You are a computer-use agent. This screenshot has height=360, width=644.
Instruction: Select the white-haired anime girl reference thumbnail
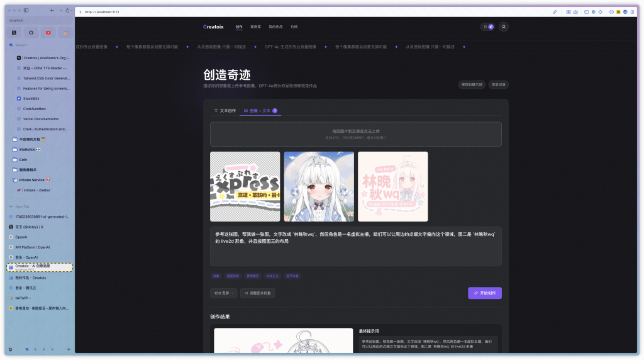319,186
